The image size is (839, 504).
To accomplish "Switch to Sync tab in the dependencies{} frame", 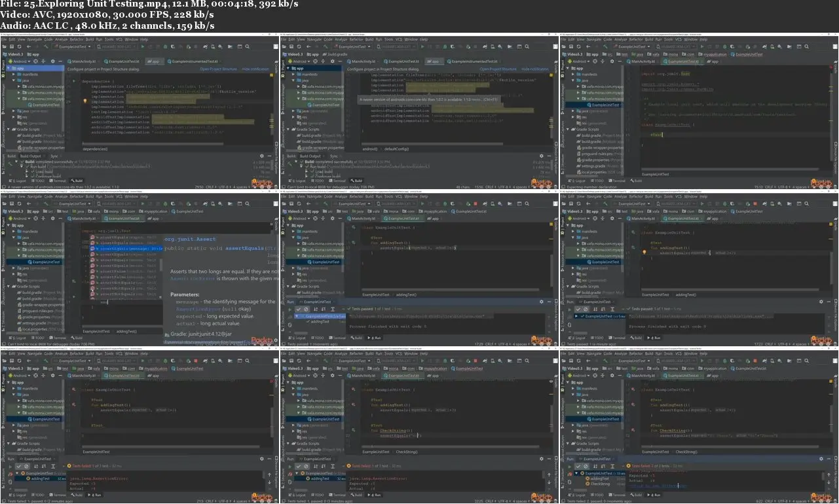I will coord(54,156).
